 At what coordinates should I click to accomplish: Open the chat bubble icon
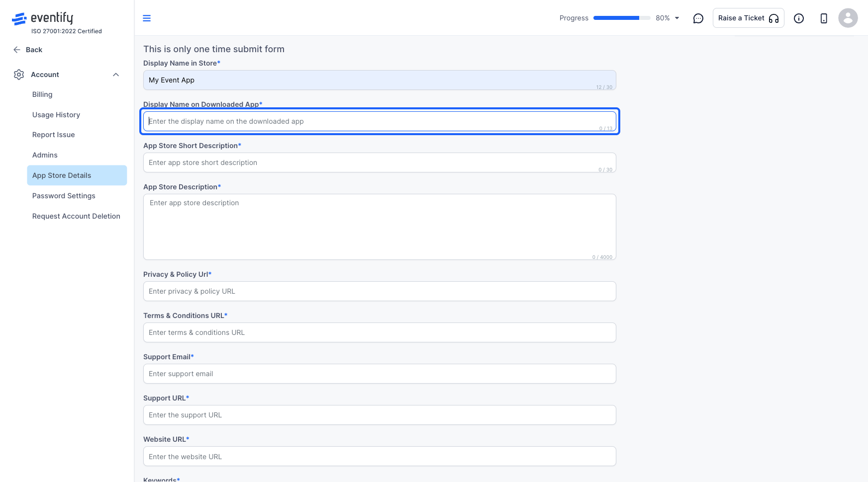click(698, 18)
